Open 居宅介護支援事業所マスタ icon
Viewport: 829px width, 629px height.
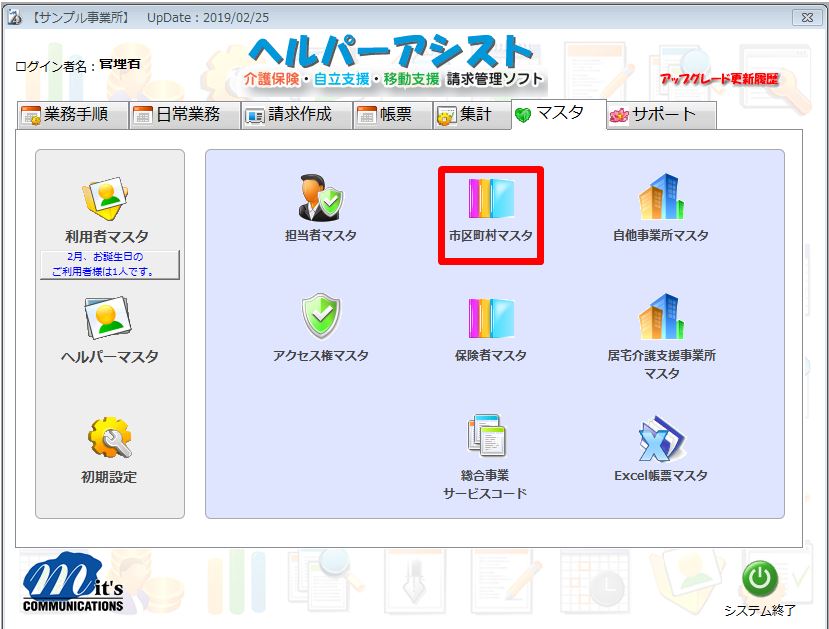660,318
